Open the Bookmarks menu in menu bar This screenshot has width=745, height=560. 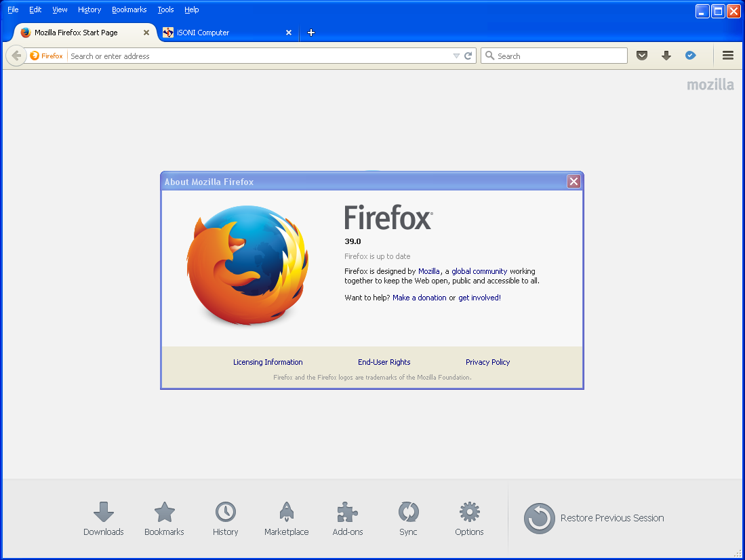coord(129,9)
